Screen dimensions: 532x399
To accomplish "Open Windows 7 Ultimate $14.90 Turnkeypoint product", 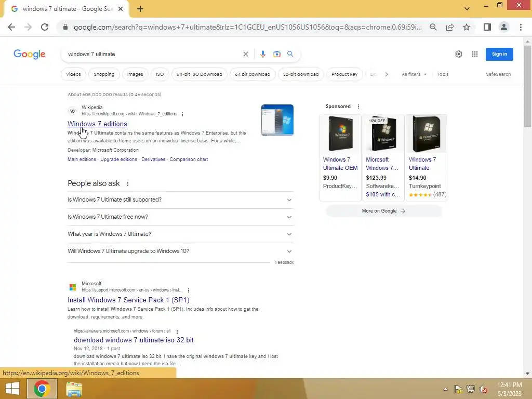I will click(427, 158).
